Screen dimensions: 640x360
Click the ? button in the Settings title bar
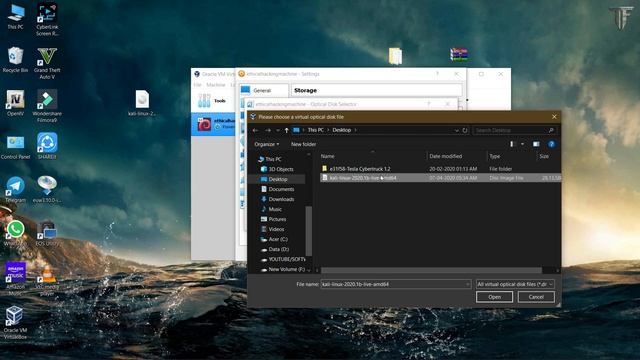coord(437,74)
